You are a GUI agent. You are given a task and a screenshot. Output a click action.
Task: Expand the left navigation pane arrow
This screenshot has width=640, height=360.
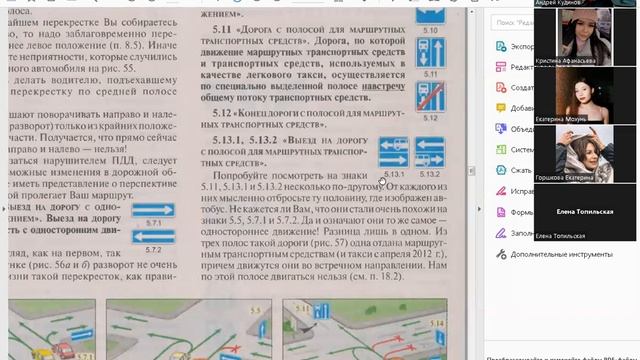tap(4, 209)
